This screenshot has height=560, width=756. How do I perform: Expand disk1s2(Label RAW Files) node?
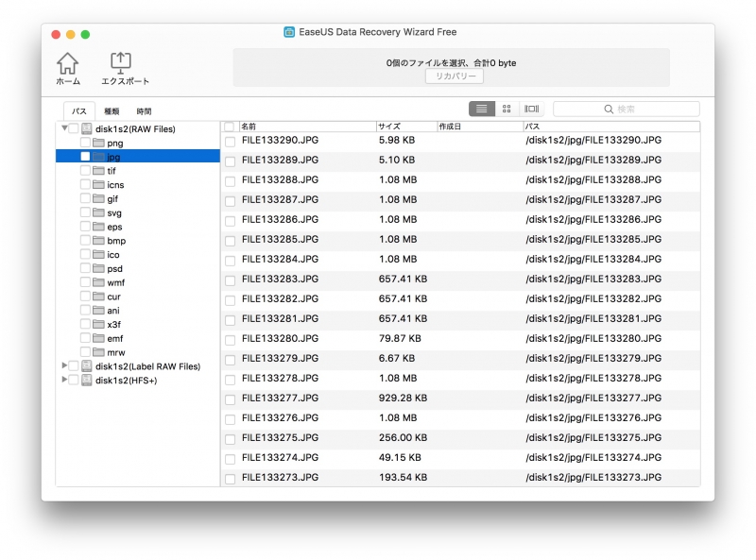(x=64, y=365)
